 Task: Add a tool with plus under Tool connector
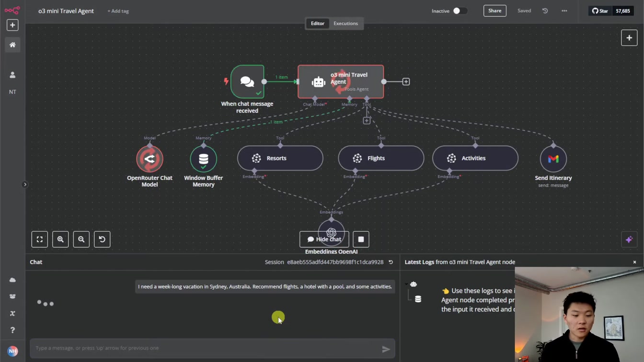coord(367,121)
